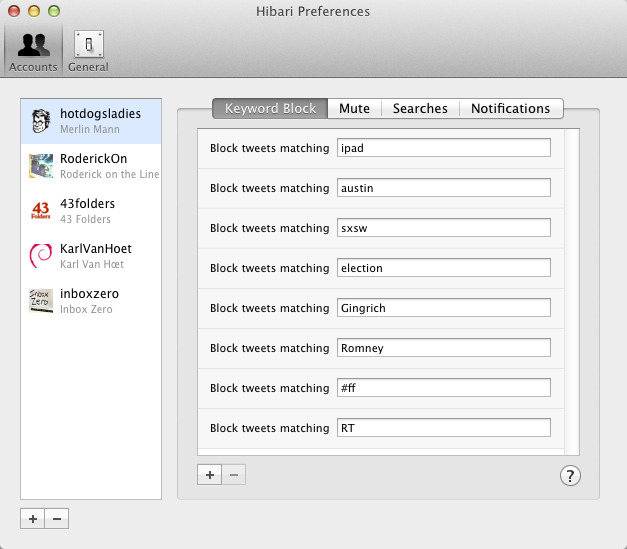627x549 pixels.
Task: Click the keyword list vertical scrollbar
Action: pos(572,290)
